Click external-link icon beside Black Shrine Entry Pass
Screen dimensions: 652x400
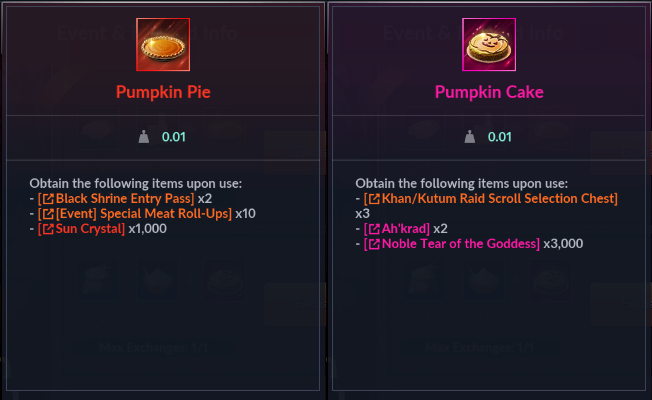point(47,199)
